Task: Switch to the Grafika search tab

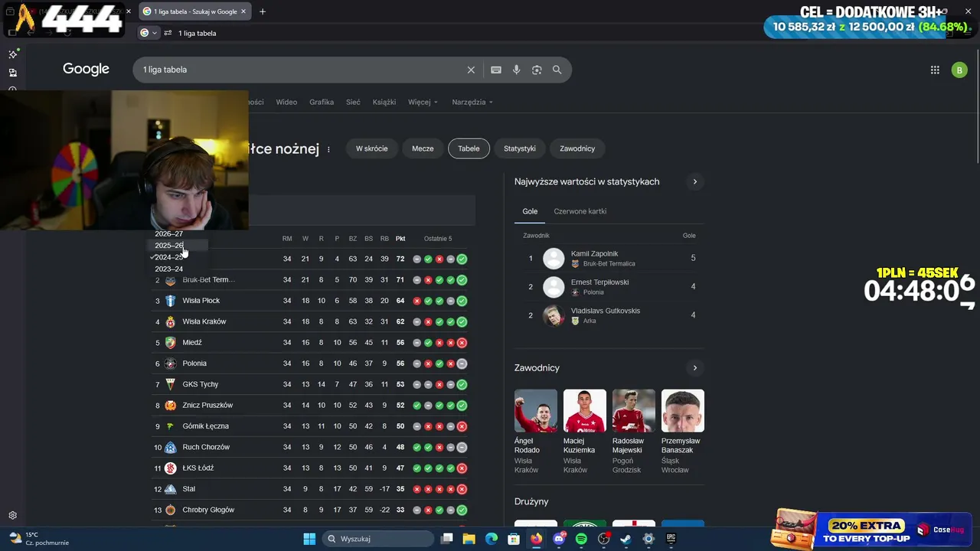Action: (x=322, y=102)
